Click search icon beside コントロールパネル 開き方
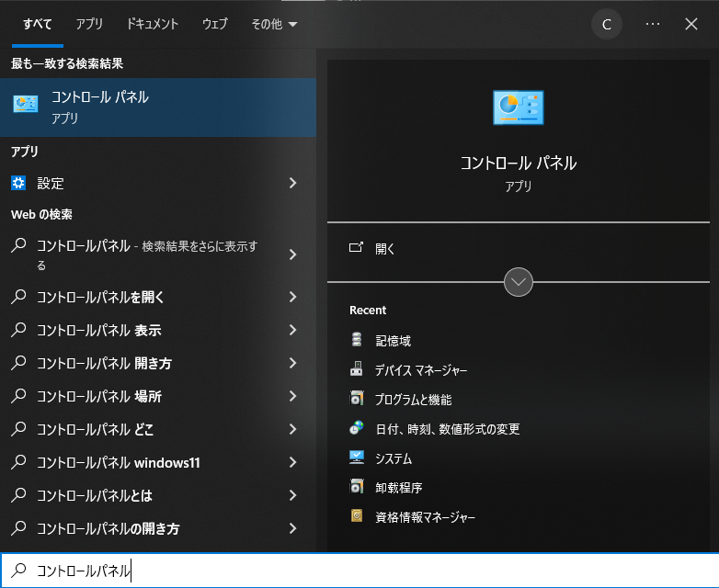This screenshot has width=719, height=588. (18, 363)
